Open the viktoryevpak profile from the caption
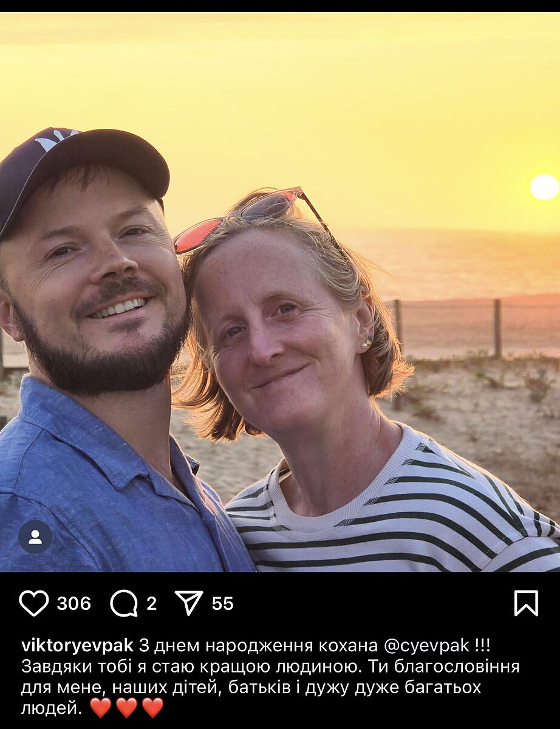The image size is (560, 729). click(x=77, y=645)
